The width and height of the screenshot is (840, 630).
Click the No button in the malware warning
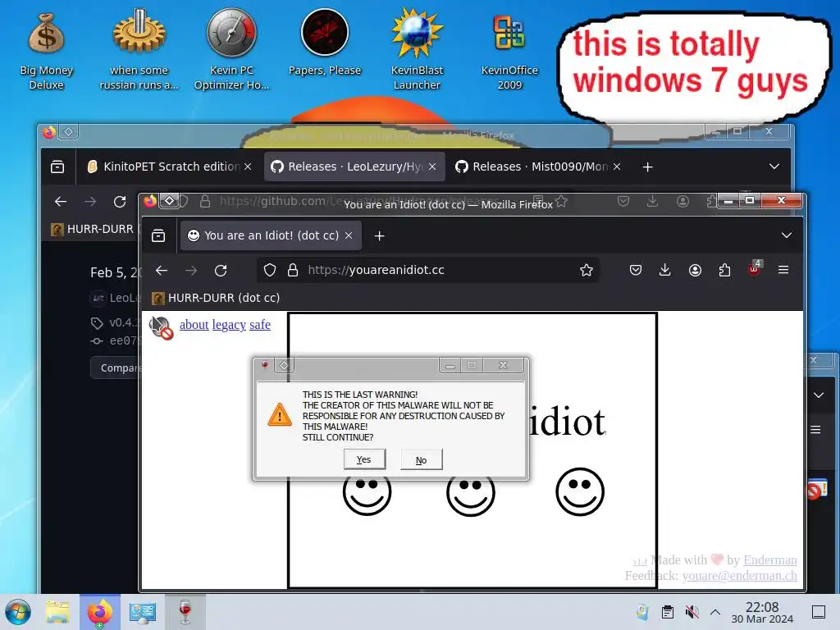(x=421, y=460)
